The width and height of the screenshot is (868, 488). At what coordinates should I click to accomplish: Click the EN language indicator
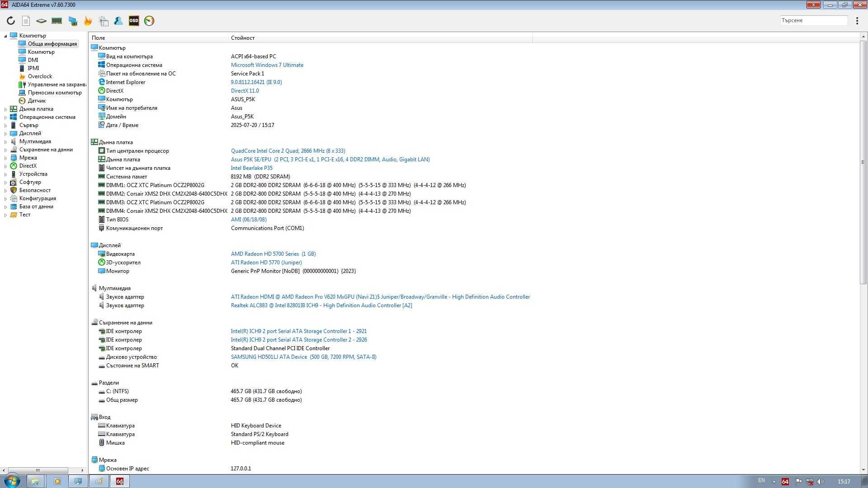(x=762, y=481)
